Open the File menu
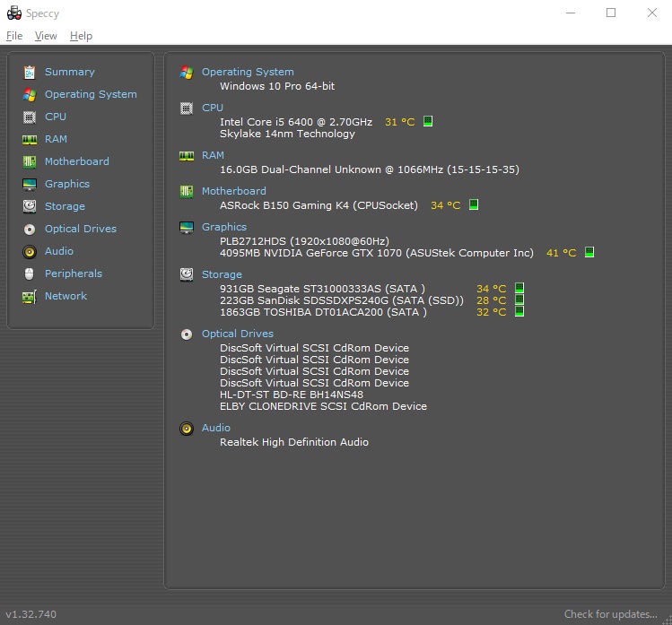 coord(14,36)
